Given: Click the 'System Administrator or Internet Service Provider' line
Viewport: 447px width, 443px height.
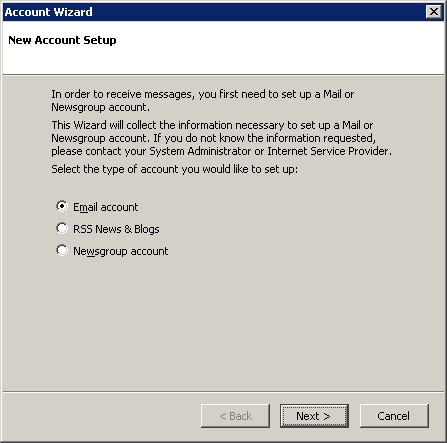Looking at the screenshot, I should pyautogui.click(x=221, y=151).
